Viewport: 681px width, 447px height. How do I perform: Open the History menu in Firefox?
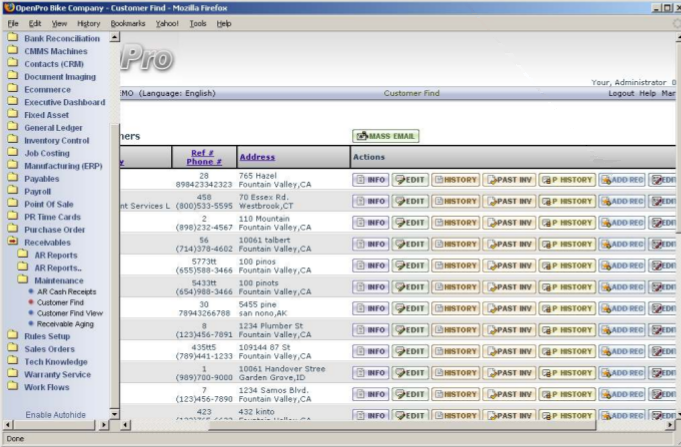coord(88,23)
